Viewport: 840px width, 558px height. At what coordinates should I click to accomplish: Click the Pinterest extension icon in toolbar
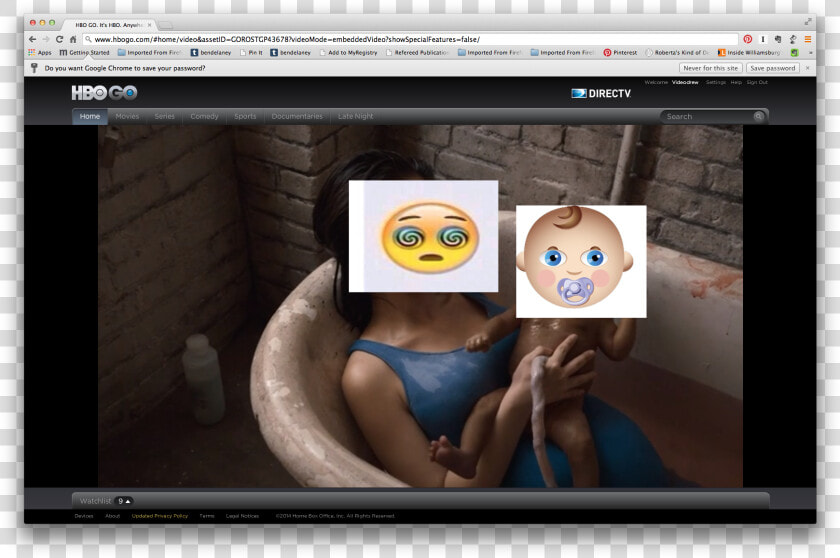point(748,39)
